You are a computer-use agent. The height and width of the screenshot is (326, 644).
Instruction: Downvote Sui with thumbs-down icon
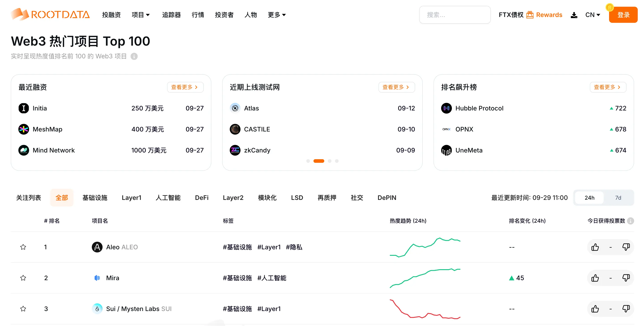626,309
